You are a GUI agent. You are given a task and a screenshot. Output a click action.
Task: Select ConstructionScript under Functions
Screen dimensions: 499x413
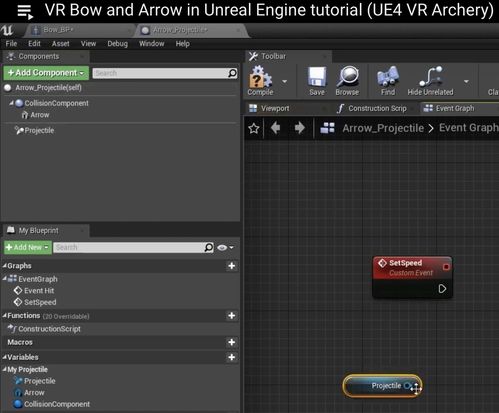(49, 329)
